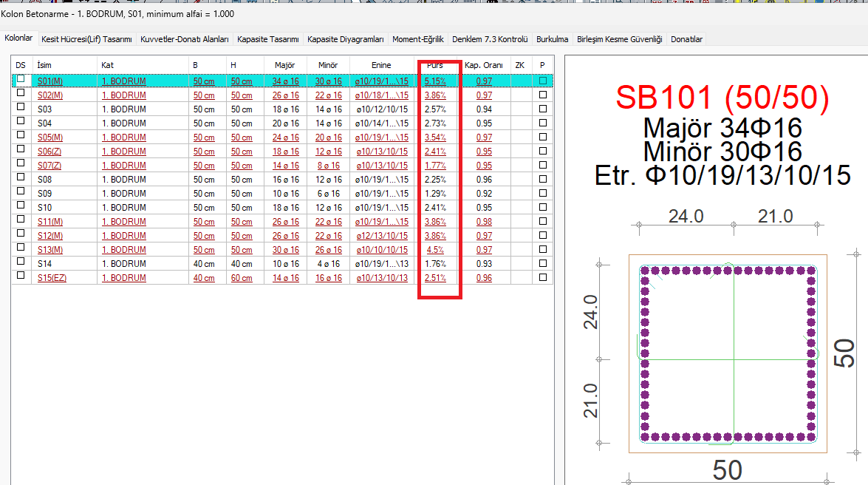The height and width of the screenshot is (485, 868).
Task: Click the S06(Z) column name
Action: click(x=49, y=152)
